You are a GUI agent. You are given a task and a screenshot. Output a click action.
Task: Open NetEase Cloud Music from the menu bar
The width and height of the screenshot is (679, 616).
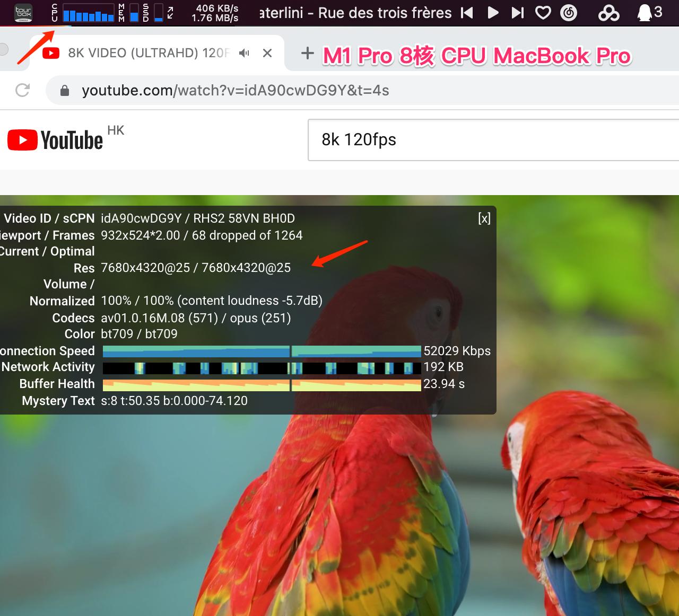point(568,12)
